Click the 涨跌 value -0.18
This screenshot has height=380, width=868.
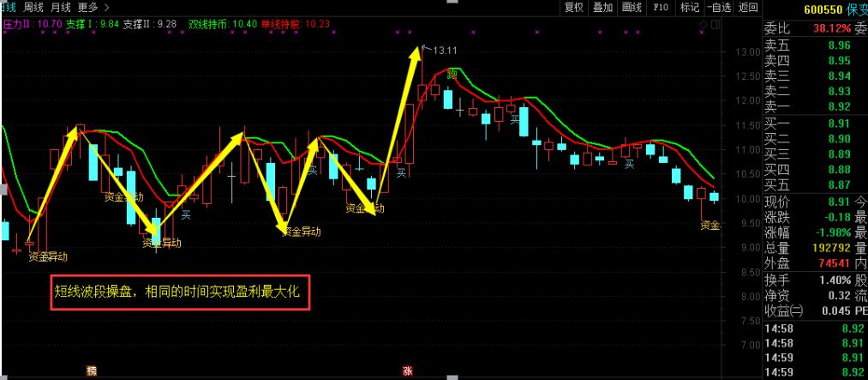[836, 217]
